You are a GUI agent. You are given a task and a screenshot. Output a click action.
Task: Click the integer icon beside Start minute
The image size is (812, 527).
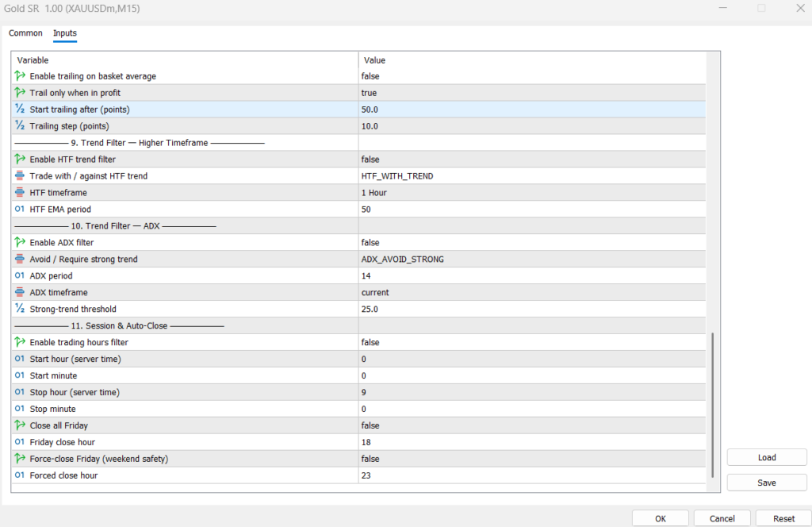pos(20,375)
